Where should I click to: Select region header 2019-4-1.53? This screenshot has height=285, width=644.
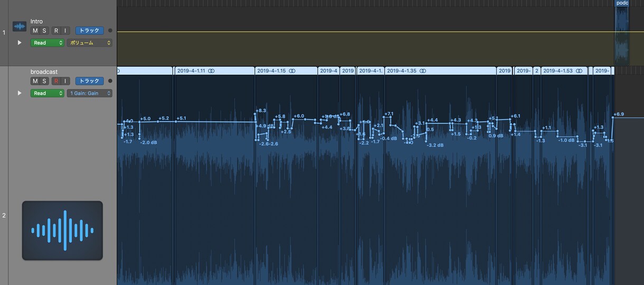point(564,70)
